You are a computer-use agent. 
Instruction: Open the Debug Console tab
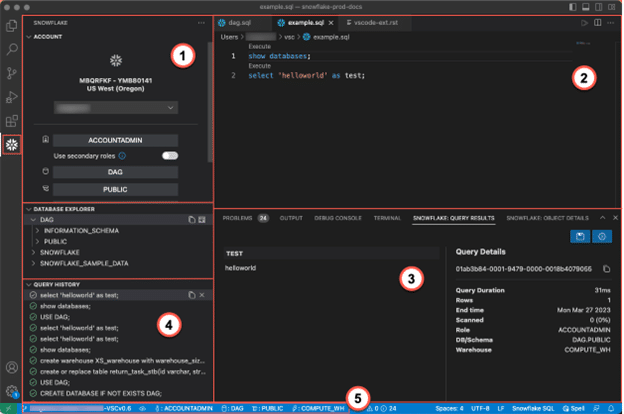click(338, 218)
